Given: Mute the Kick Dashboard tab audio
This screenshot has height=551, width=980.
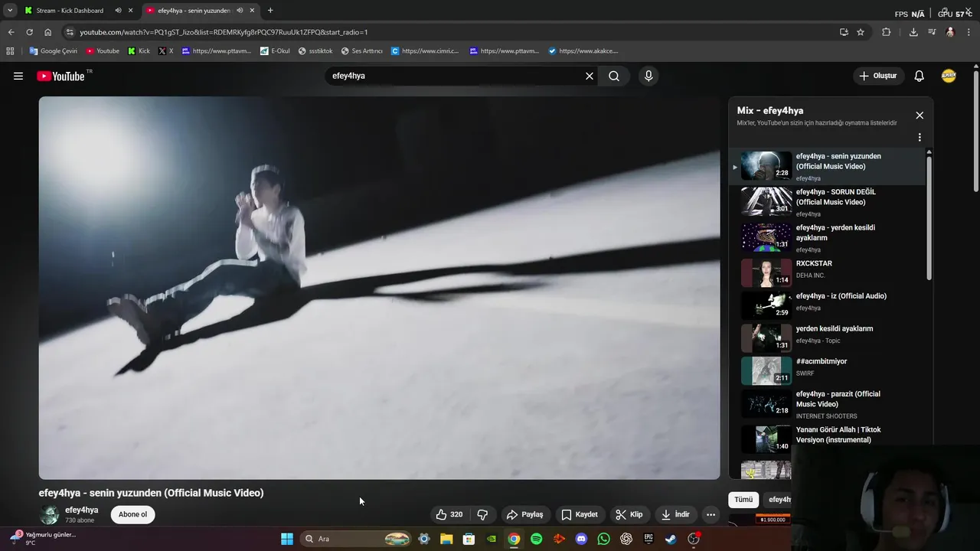Looking at the screenshot, I should point(119,11).
